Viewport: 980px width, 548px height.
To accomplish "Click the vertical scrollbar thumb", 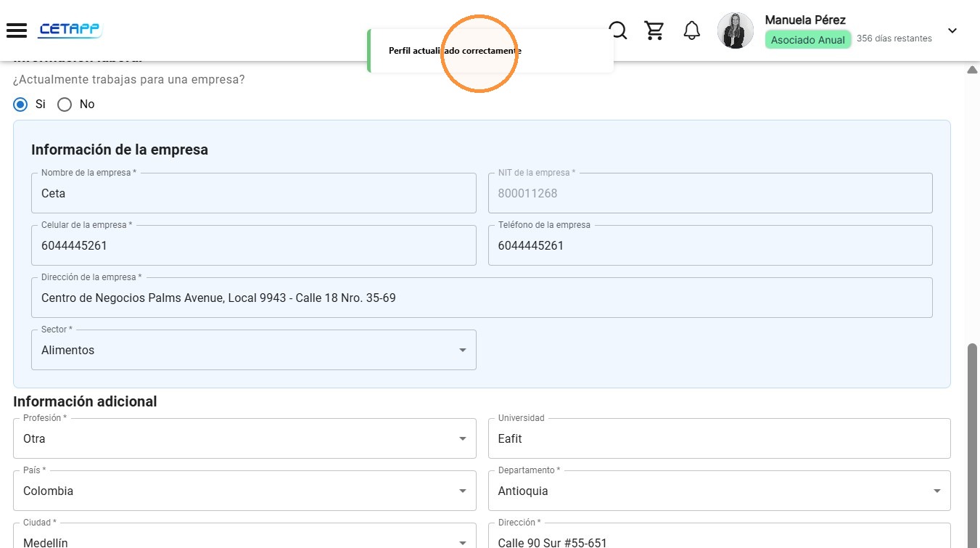I will pyautogui.click(x=972, y=446).
